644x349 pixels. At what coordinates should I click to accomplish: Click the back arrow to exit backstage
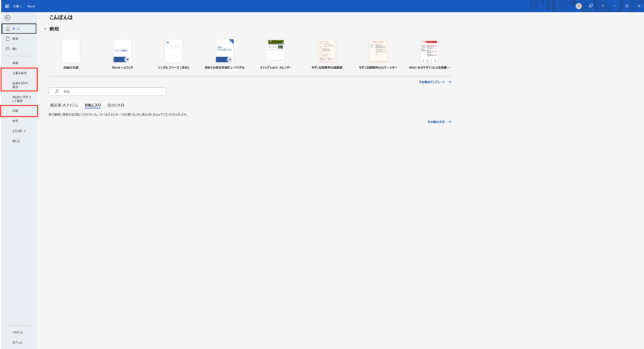click(8, 18)
